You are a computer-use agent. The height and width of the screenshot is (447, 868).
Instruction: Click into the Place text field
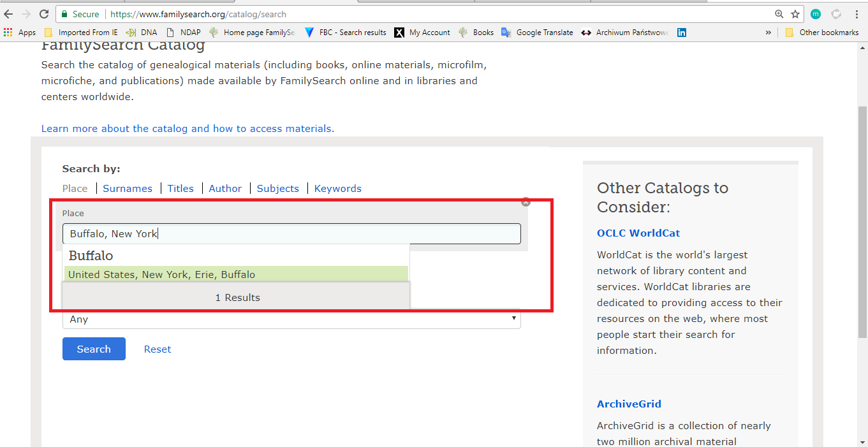pos(291,234)
